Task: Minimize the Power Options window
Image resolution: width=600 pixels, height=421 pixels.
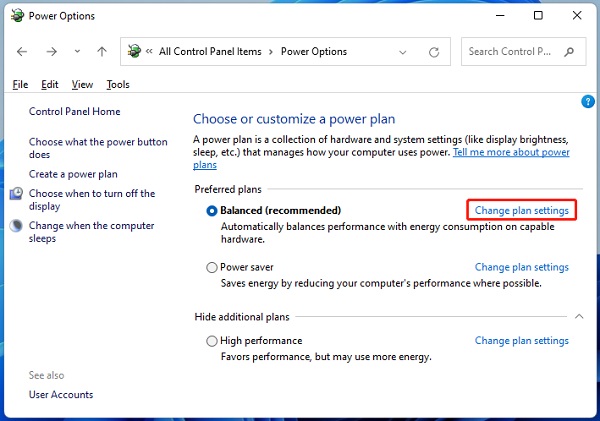Action: [x=500, y=15]
